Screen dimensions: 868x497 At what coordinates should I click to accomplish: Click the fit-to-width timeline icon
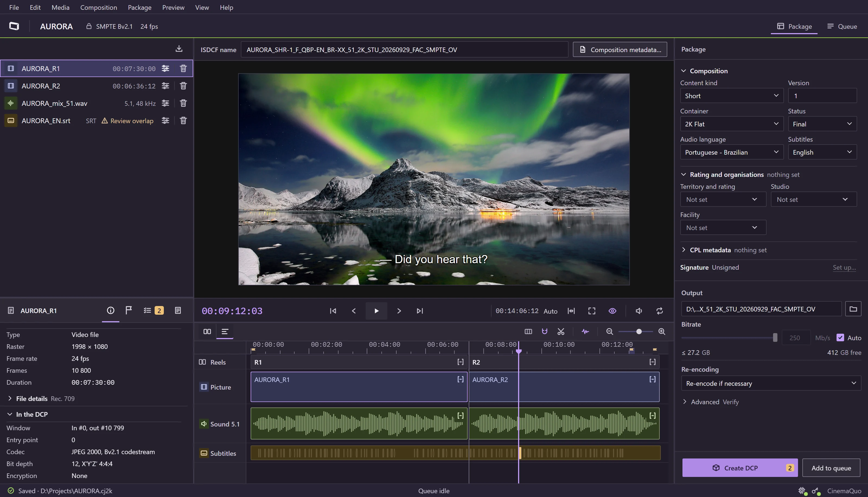coord(571,311)
